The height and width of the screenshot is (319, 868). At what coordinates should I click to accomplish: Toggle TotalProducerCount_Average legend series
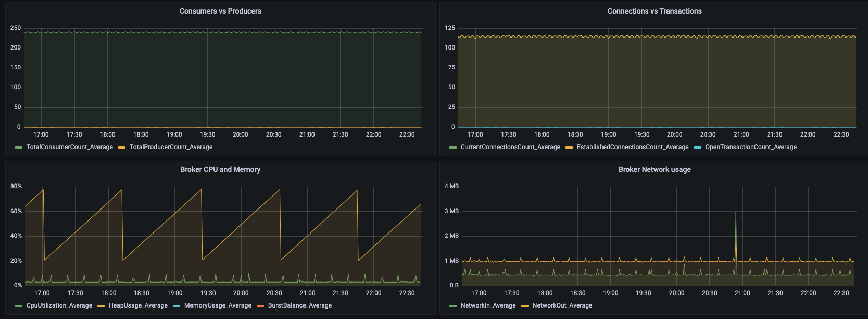(x=171, y=147)
